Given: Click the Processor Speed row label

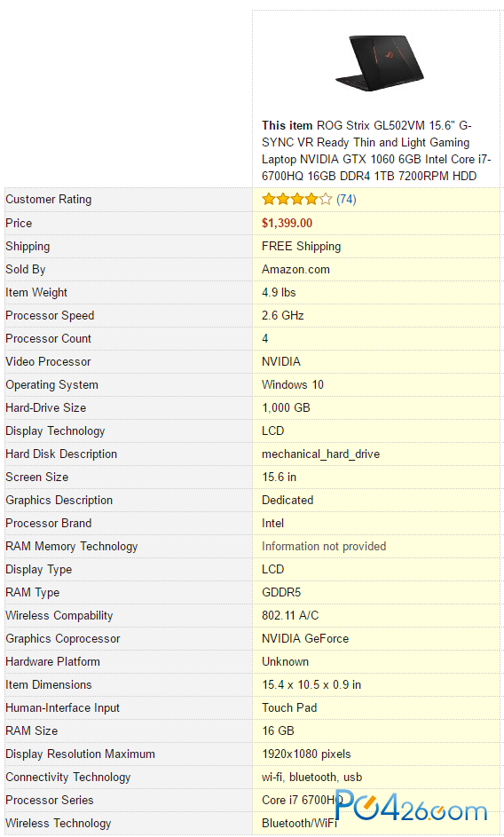Looking at the screenshot, I should (50, 315).
